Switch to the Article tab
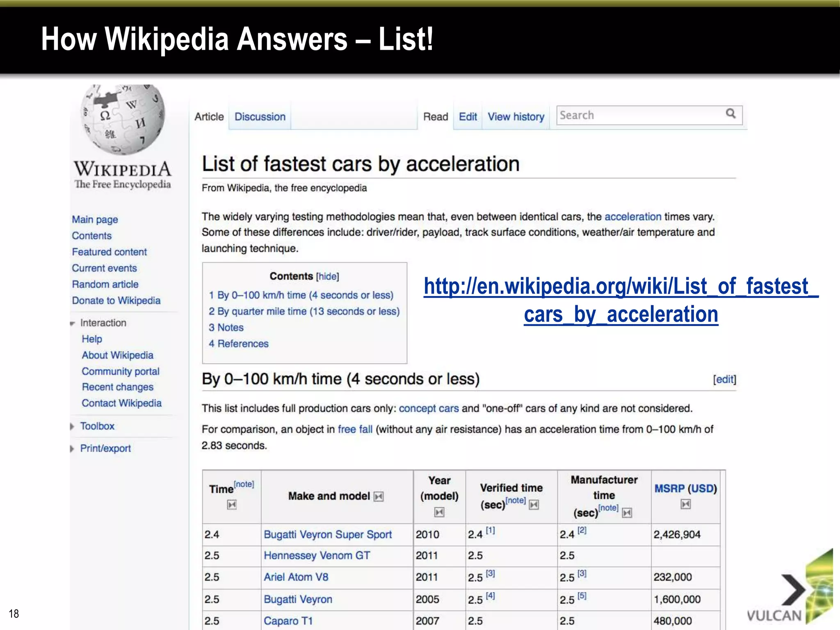The width and height of the screenshot is (840, 630). (x=209, y=116)
